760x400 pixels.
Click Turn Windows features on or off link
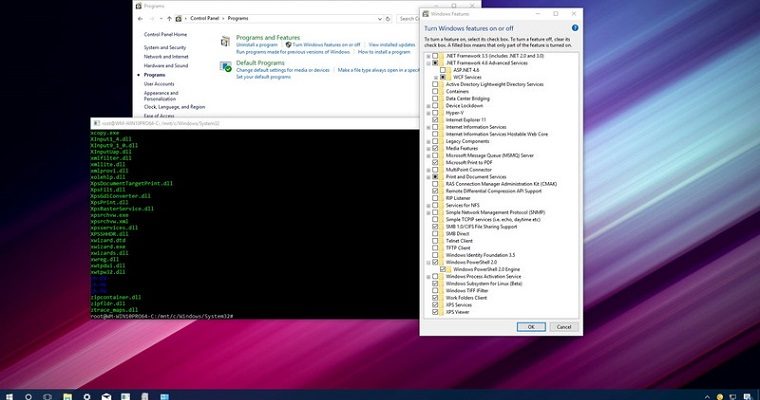(326, 45)
